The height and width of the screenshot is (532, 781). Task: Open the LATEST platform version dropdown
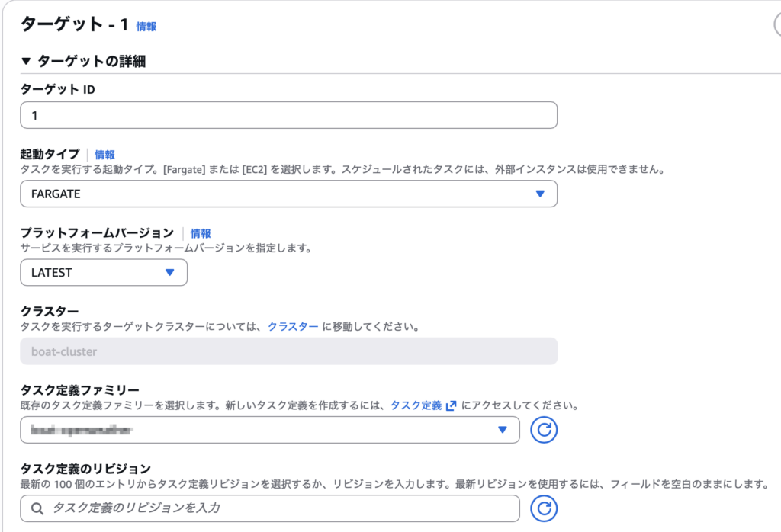click(x=169, y=272)
